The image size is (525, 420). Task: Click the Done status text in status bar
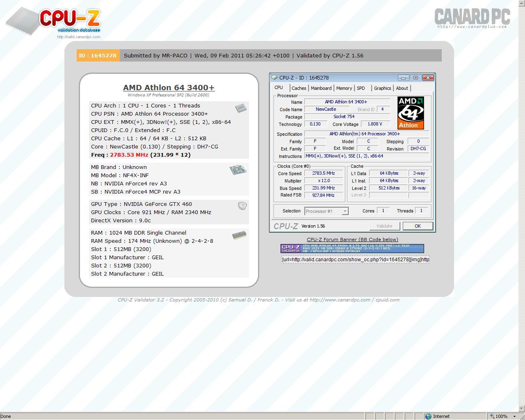[x=6, y=416]
